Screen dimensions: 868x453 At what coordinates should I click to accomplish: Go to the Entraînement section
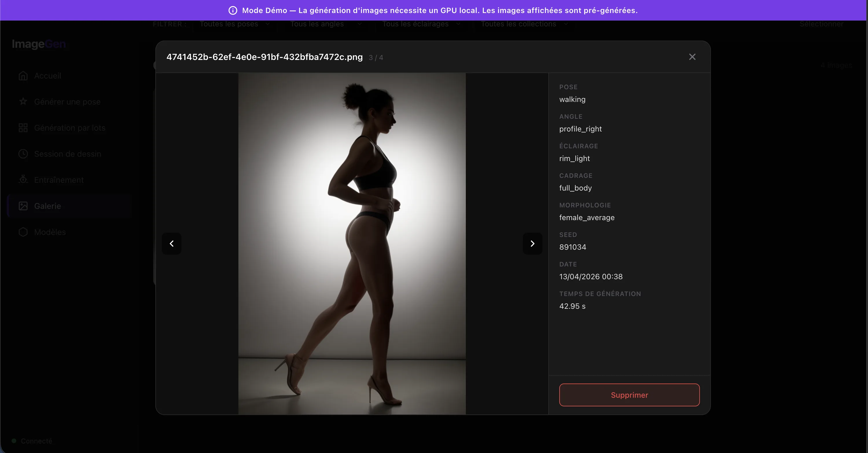pyautogui.click(x=69, y=180)
